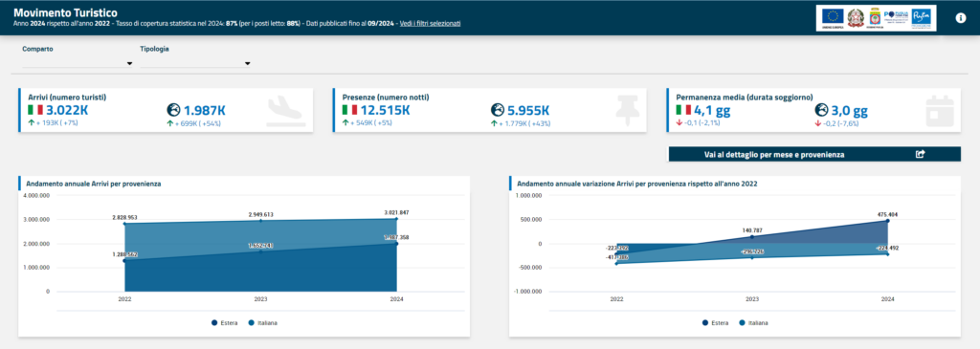Open the Comparto dropdown

pos(78,63)
